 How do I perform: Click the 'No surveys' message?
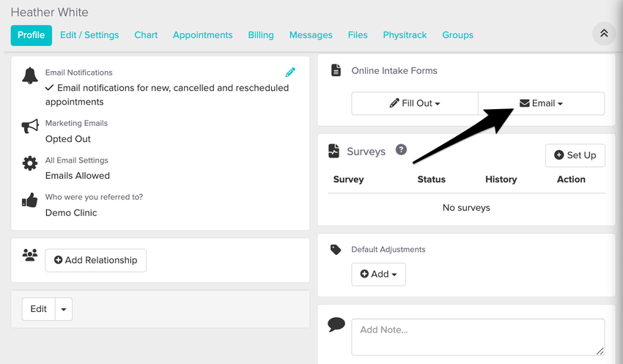point(466,207)
